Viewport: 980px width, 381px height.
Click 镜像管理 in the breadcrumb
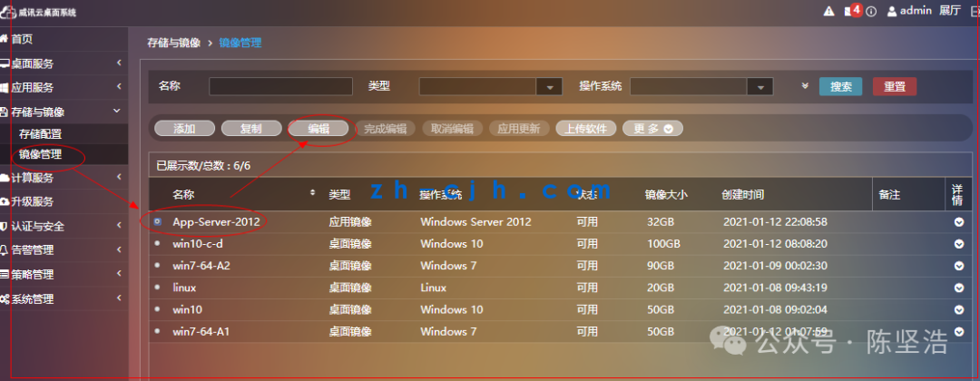pos(240,44)
